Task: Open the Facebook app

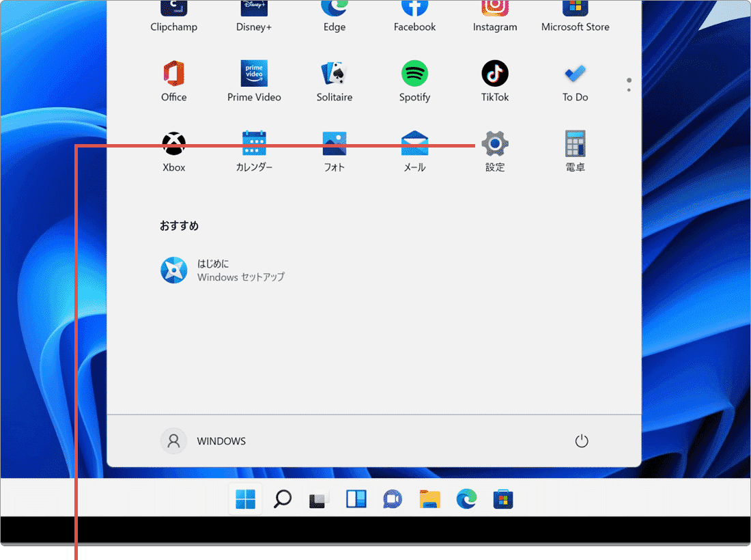Action: [415, 17]
